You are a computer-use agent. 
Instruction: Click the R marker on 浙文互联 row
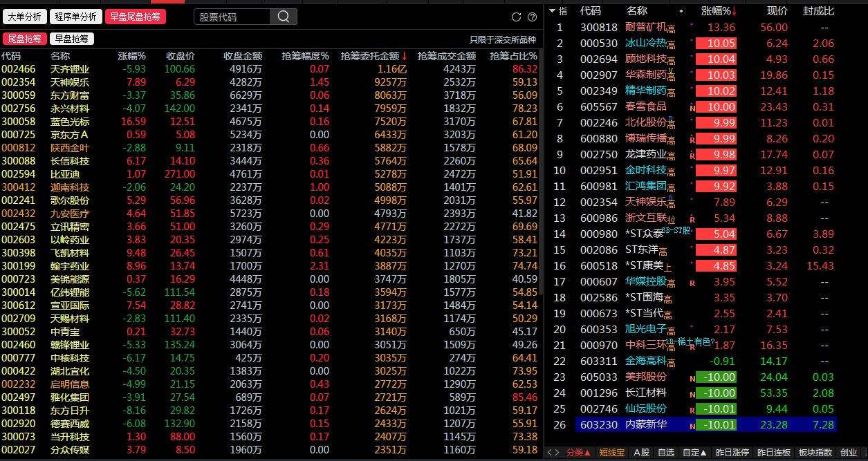point(692,220)
